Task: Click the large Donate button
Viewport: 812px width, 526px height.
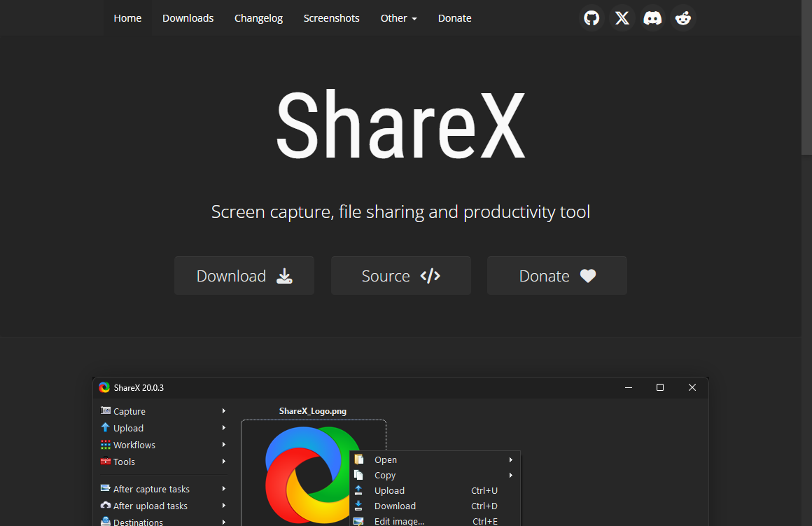Action: click(x=557, y=276)
